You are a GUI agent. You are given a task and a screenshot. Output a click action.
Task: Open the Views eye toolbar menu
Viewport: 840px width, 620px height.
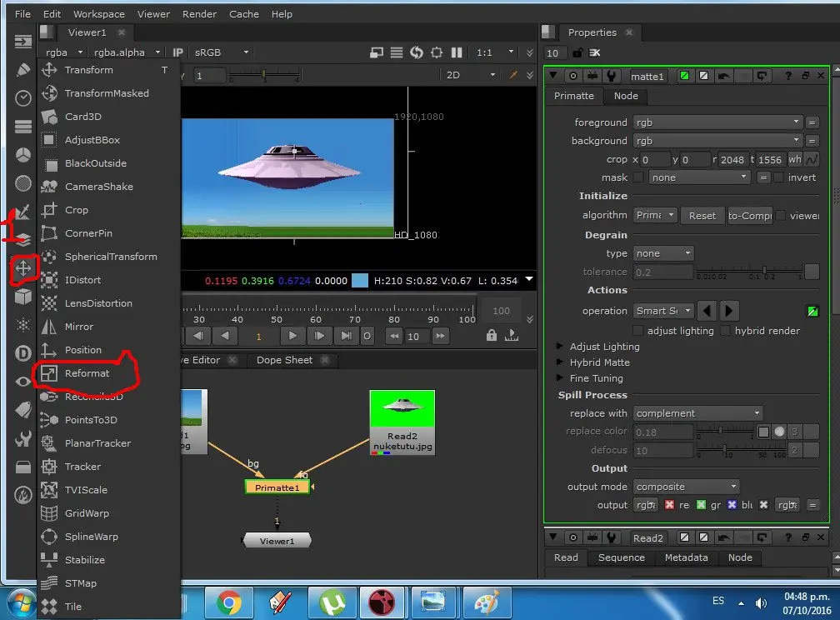23,382
